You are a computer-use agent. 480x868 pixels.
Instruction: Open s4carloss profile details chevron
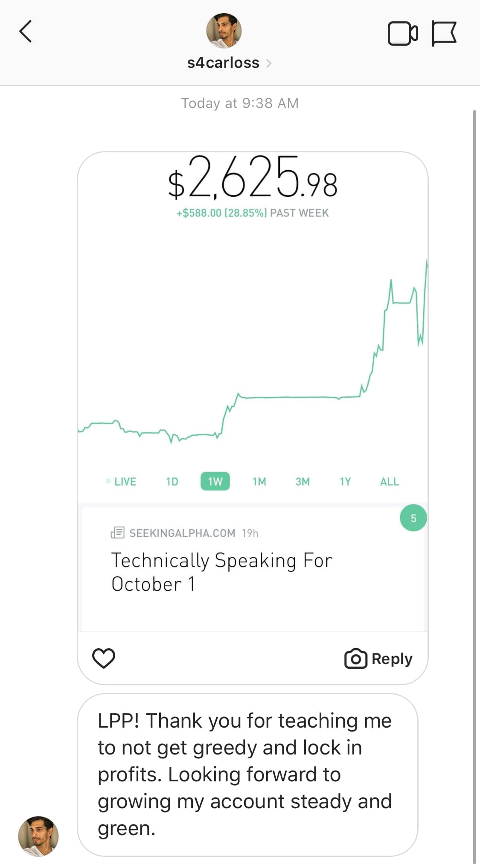coord(269,64)
